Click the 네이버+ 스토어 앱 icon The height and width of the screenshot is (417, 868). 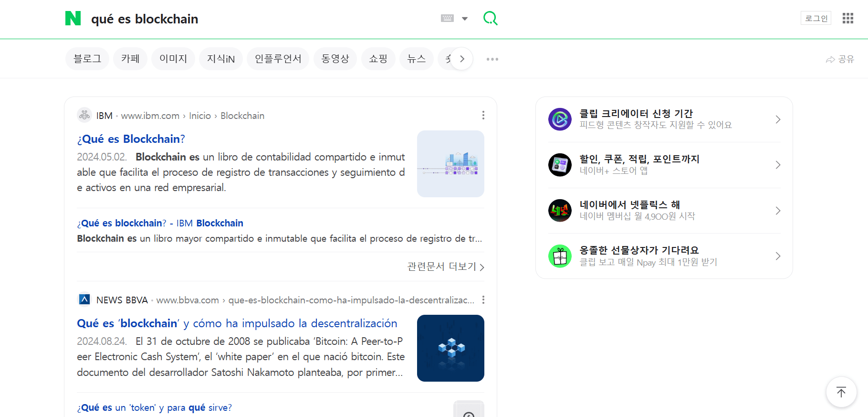(560, 165)
